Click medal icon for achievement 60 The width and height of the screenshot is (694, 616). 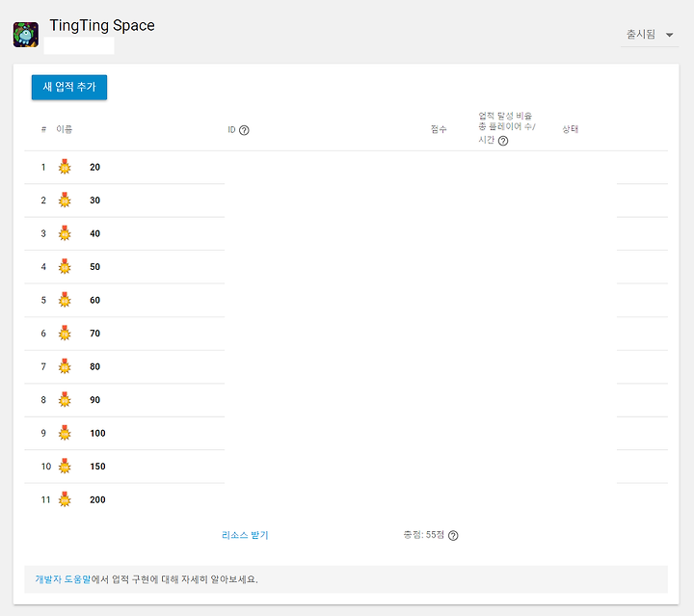point(65,300)
